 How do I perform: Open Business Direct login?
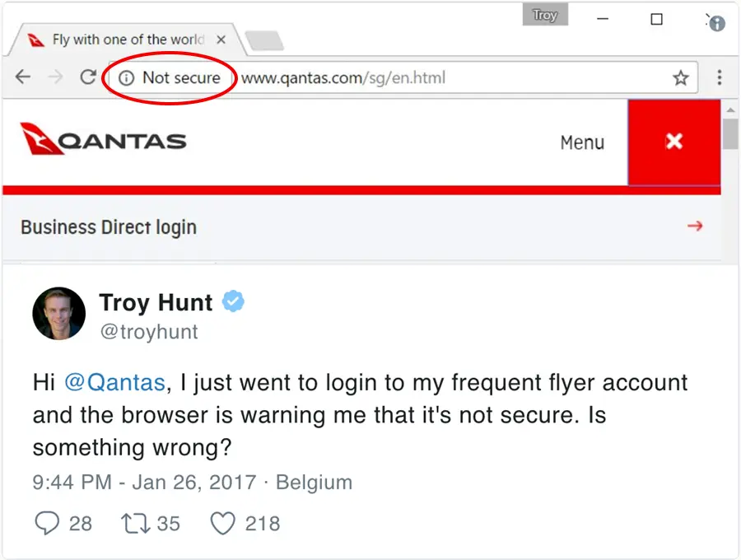[108, 227]
